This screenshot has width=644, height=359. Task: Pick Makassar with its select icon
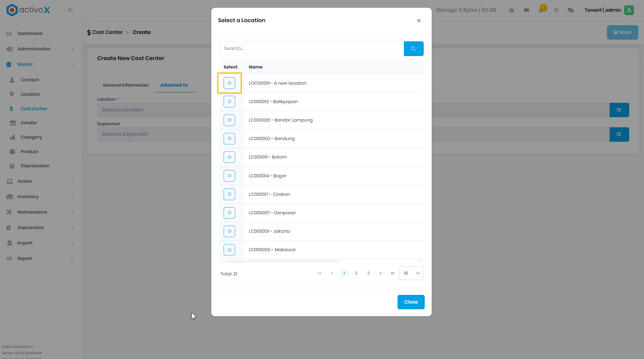tap(229, 250)
